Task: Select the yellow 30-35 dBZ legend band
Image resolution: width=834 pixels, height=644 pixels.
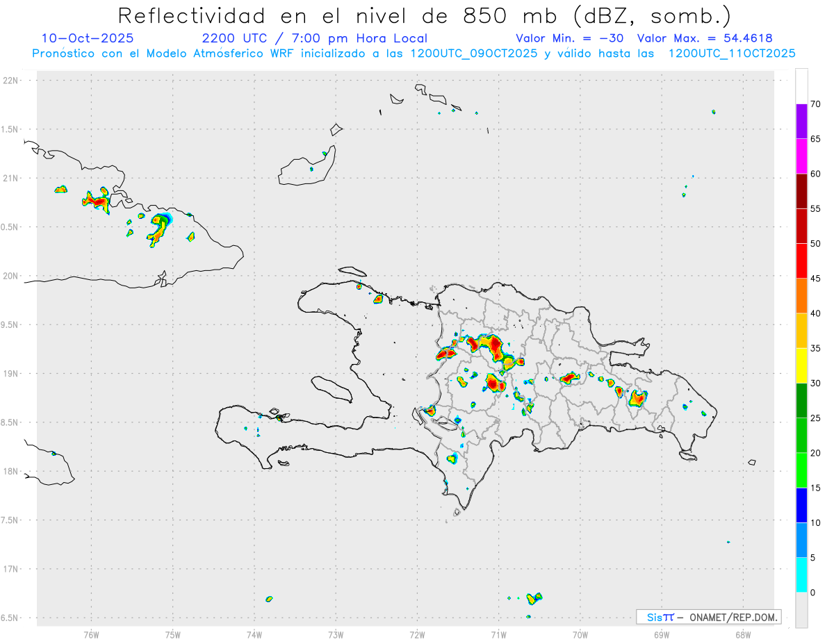Action: coord(801,365)
